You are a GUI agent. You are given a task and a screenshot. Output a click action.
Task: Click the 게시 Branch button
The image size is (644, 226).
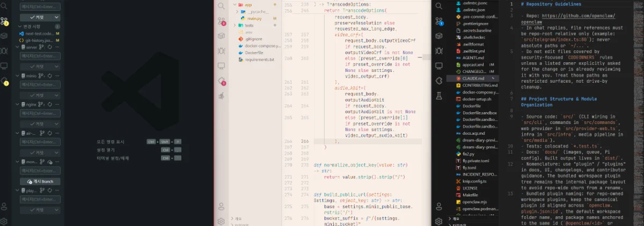pyautogui.click(x=40, y=181)
